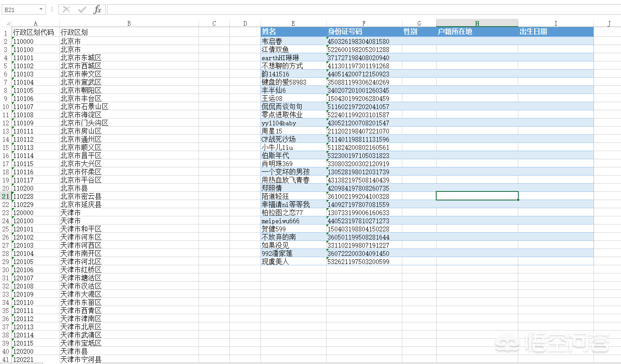Click the cancel (X) icon in formula bar
Screen dimensions: 621x364
click(66, 9)
